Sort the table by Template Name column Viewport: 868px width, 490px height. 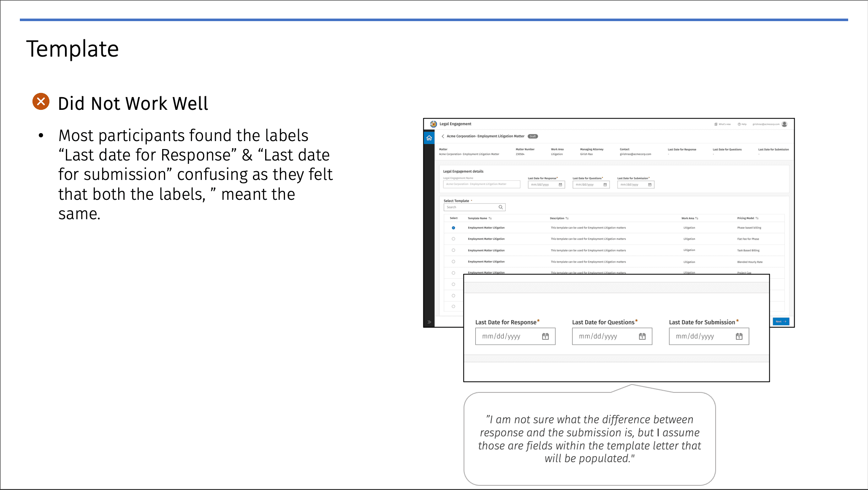click(x=490, y=218)
